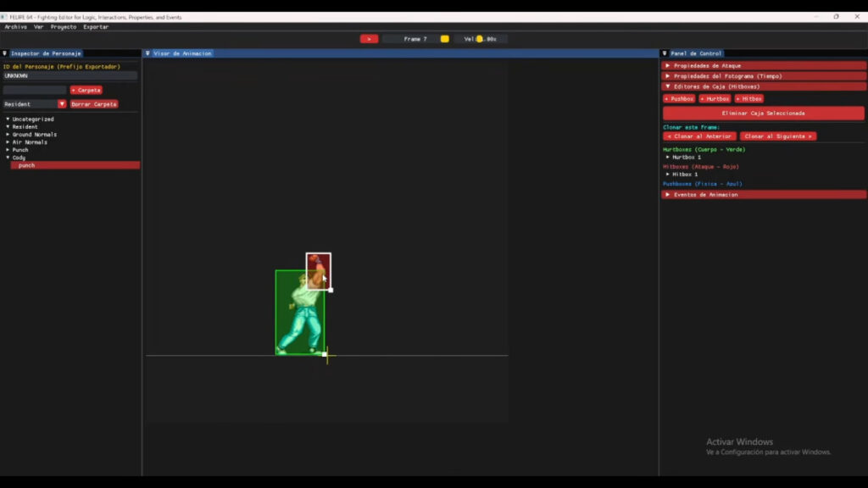Collapse Editores de Caja (Hitboxes) section
Viewport: 868px width, 488px height.
pos(764,87)
